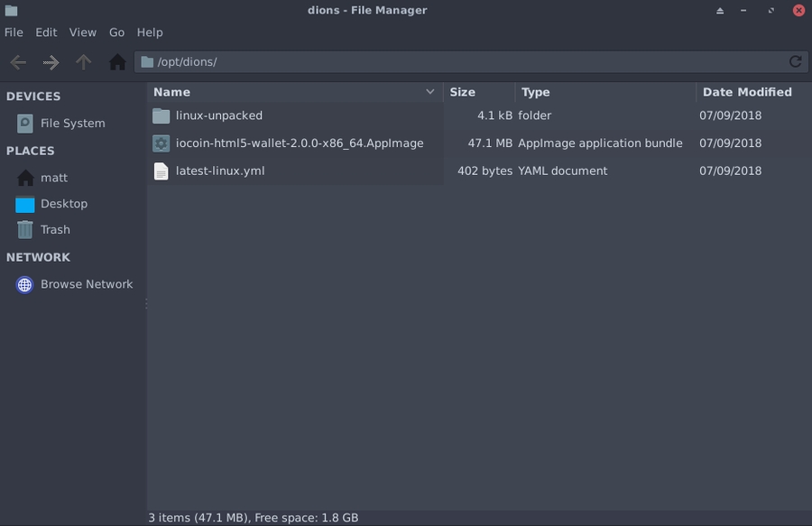Go up a directory with the up arrow
The width and height of the screenshot is (812, 526).
click(83, 61)
